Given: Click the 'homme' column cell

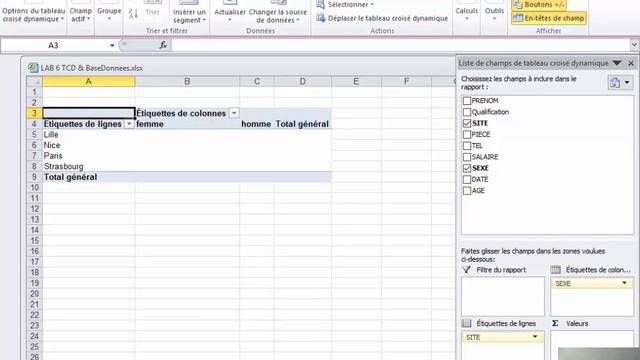Looking at the screenshot, I should pyautogui.click(x=257, y=124).
